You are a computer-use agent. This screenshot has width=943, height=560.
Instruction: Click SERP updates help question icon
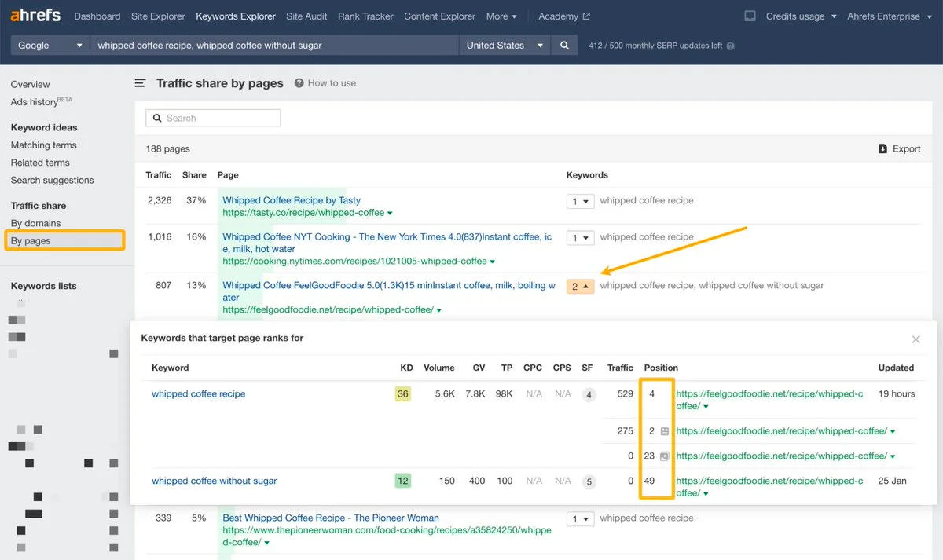click(731, 46)
